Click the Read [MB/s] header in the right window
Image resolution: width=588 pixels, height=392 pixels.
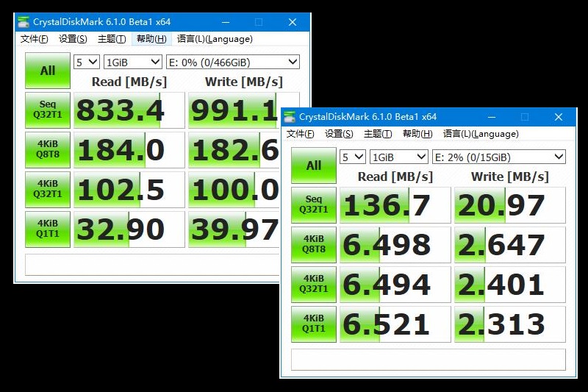(x=395, y=177)
